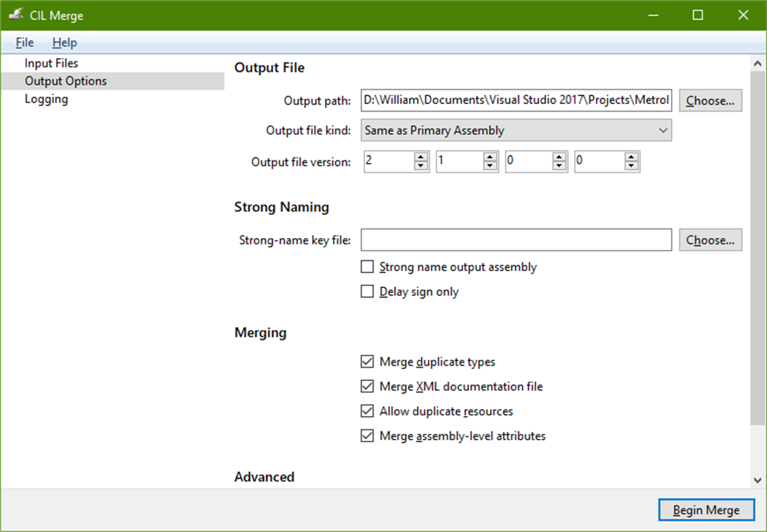Image resolution: width=767 pixels, height=532 pixels.
Task: Enable Delay sign only checkbox
Action: point(367,291)
